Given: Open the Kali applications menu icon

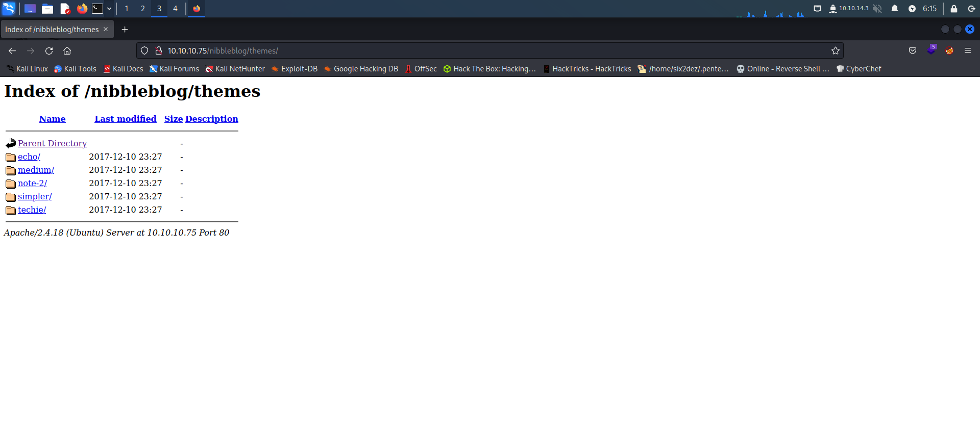Looking at the screenshot, I should [9, 8].
